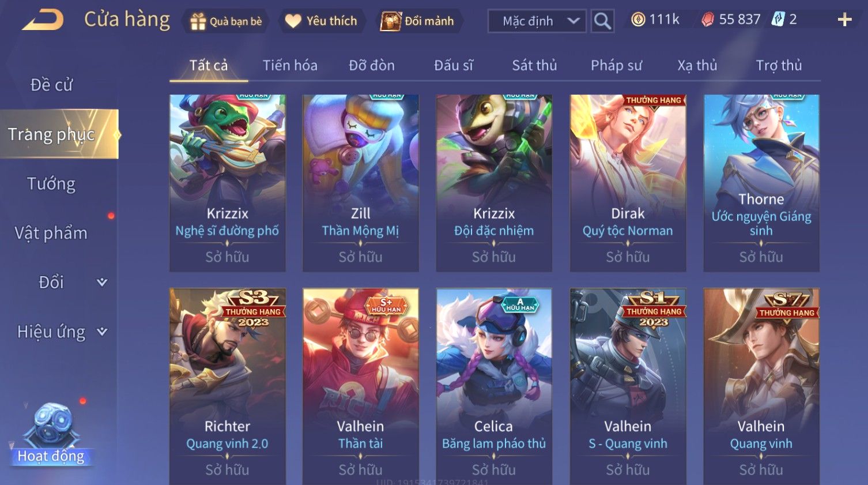Click the gold coin 111k icon
868x485 pixels.
[637, 20]
